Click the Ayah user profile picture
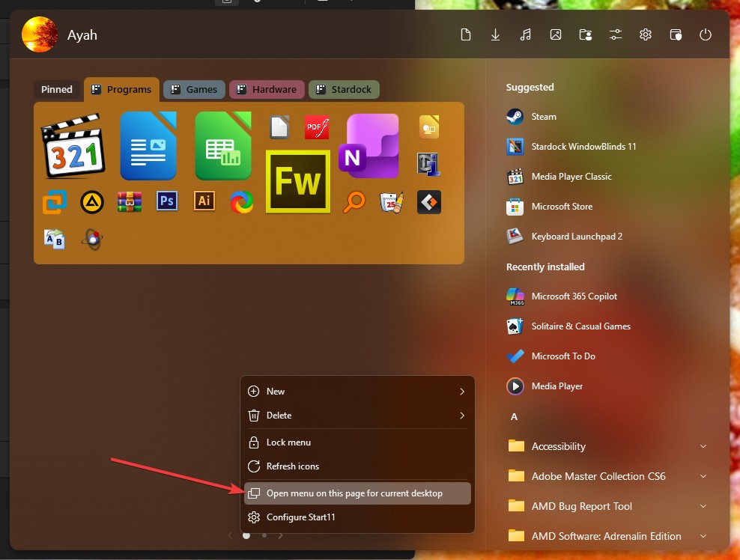Viewport: 740px width, 560px height. click(40, 34)
